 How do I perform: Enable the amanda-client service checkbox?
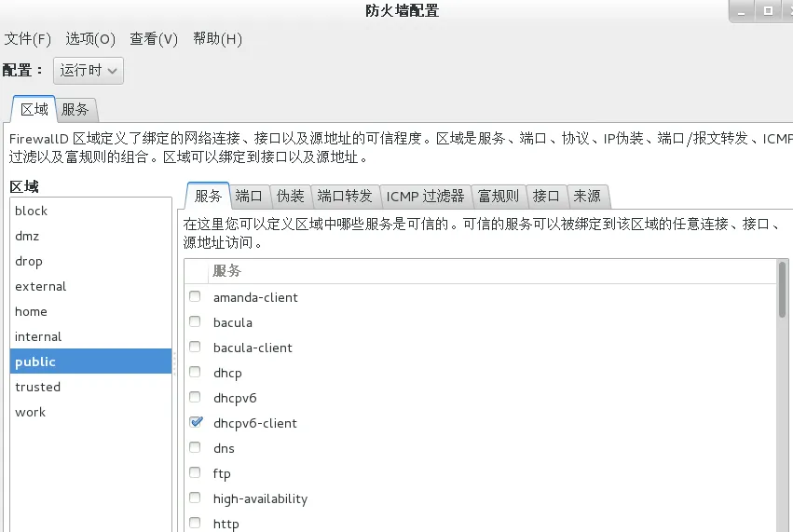coord(195,296)
